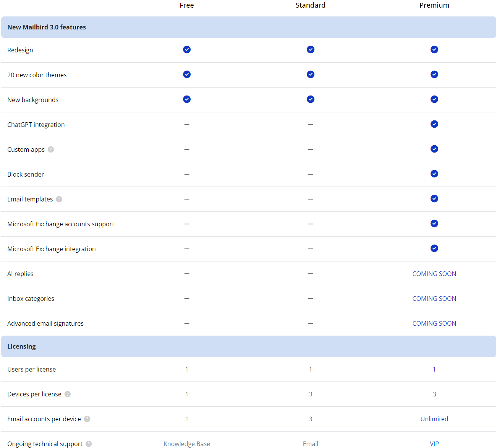497x448 pixels.
Task: Click Redesign checkmark in Free column
Action: point(187,50)
